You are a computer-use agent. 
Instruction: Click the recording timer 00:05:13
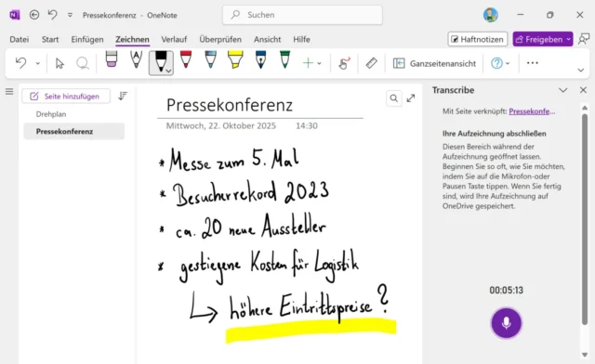pyautogui.click(x=506, y=291)
